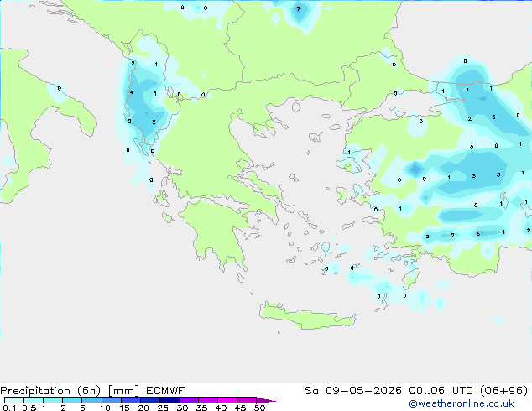Click the 5–10 mm legend color box
Screen dimensions: 532x411
(x=91, y=400)
